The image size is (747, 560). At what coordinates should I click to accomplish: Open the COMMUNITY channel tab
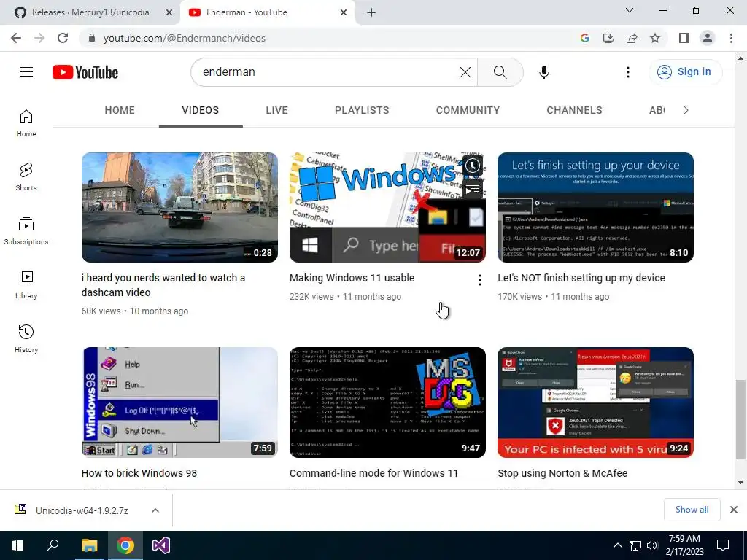pyautogui.click(x=468, y=111)
